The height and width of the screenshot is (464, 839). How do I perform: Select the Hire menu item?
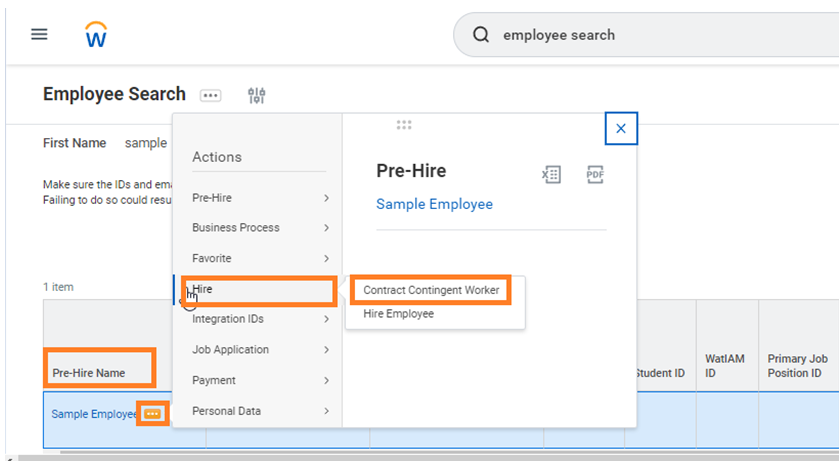pyautogui.click(x=258, y=289)
